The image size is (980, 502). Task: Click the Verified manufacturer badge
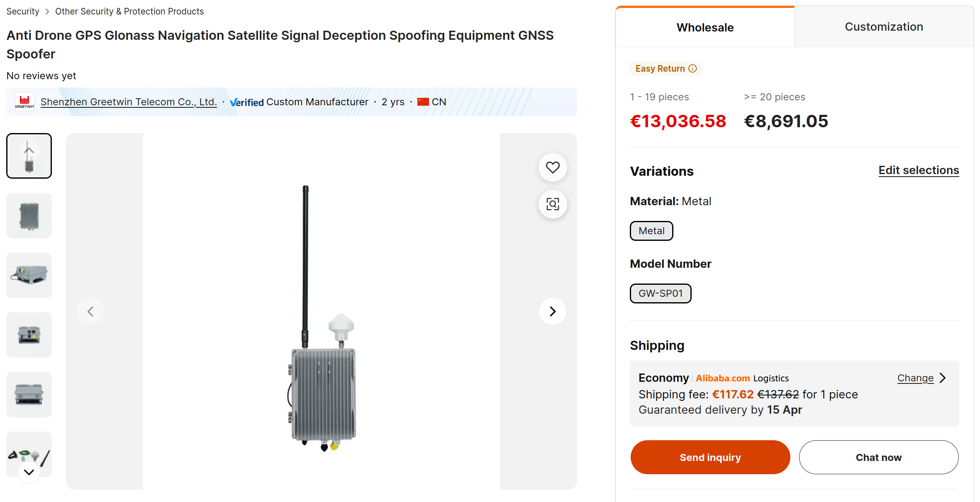247,102
